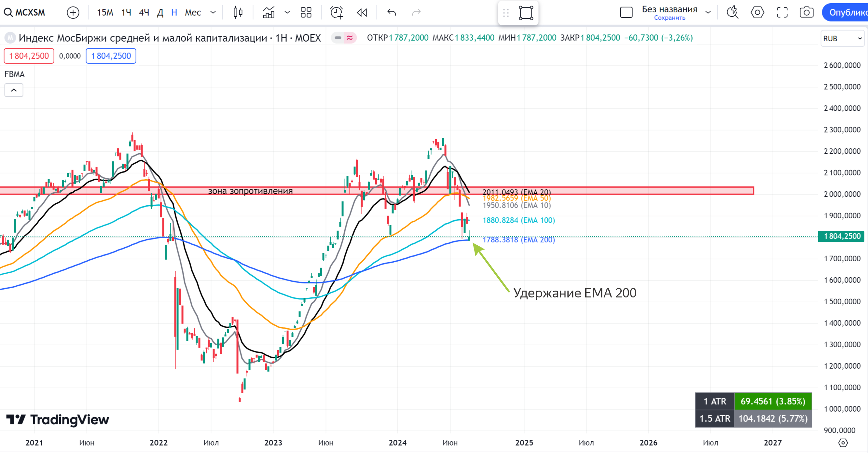
Task: Click the create alert clock icon
Action: (x=336, y=12)
